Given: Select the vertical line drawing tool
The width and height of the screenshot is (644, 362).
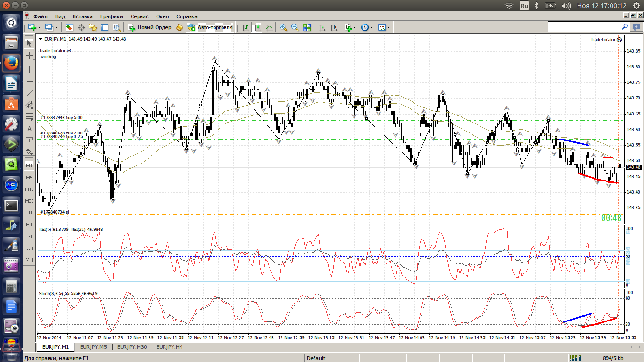Looking at the screenshot, I should [30, 69].
